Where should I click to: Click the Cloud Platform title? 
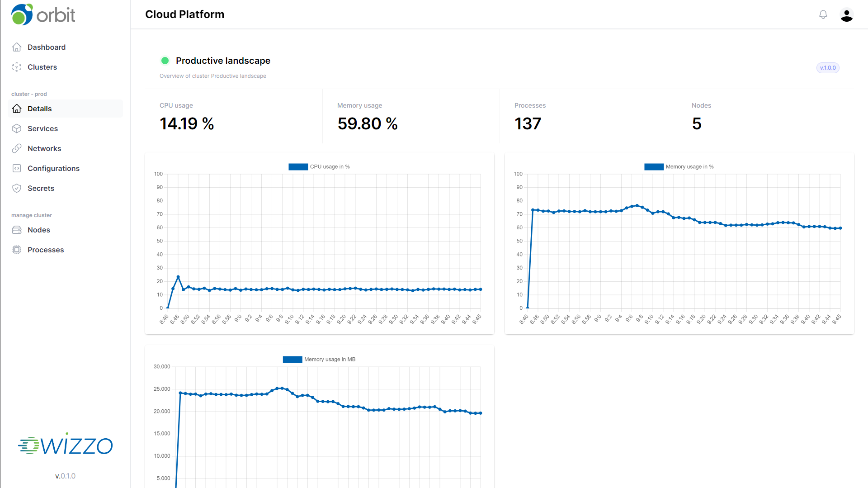coord(184,14)
